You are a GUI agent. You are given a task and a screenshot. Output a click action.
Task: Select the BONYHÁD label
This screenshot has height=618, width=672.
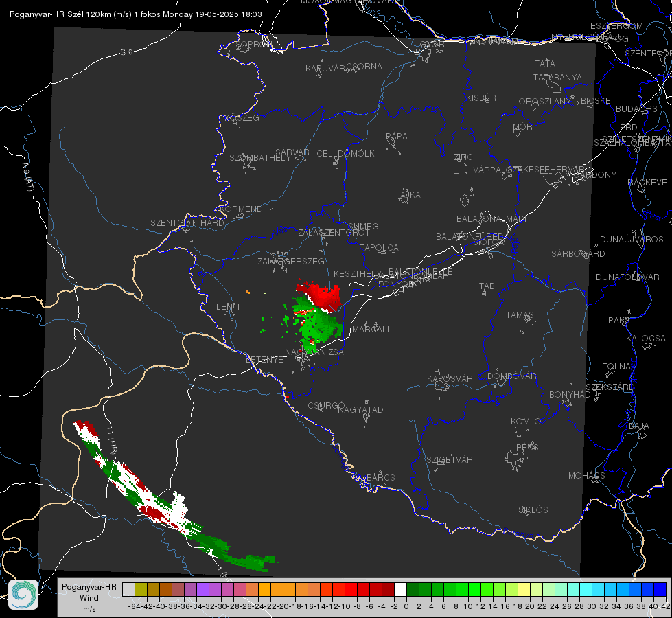[570, 395]
